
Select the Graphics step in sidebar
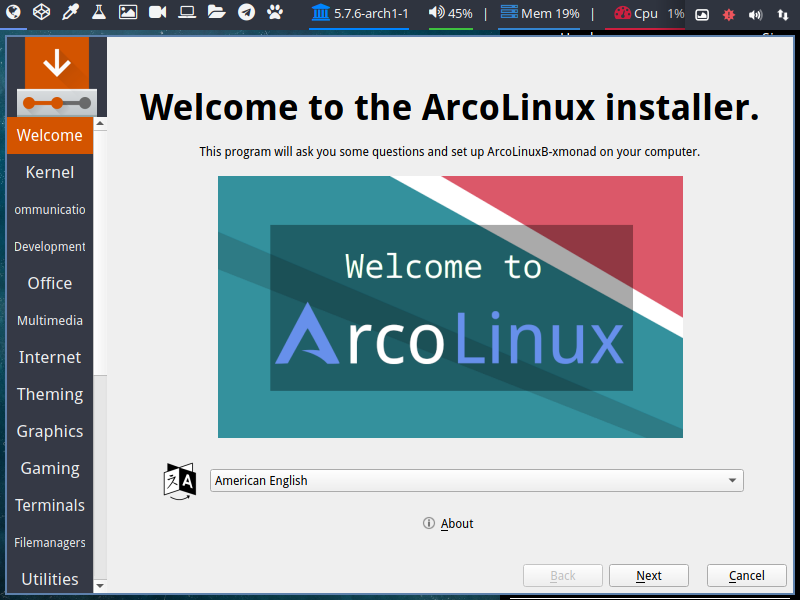49,431
